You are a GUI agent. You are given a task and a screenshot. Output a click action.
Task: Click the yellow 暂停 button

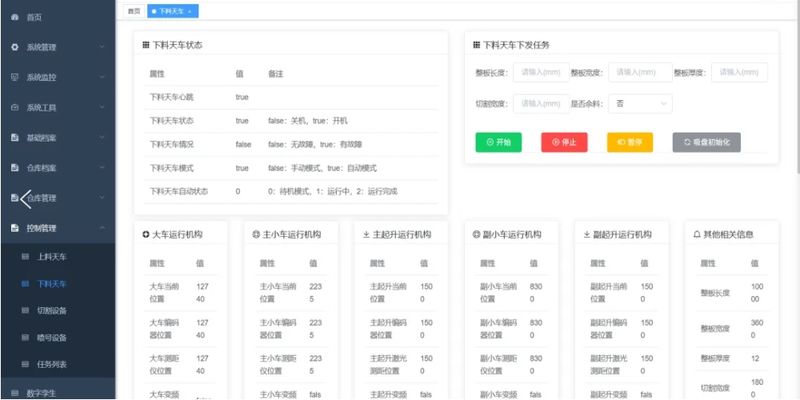click(630, 142)
